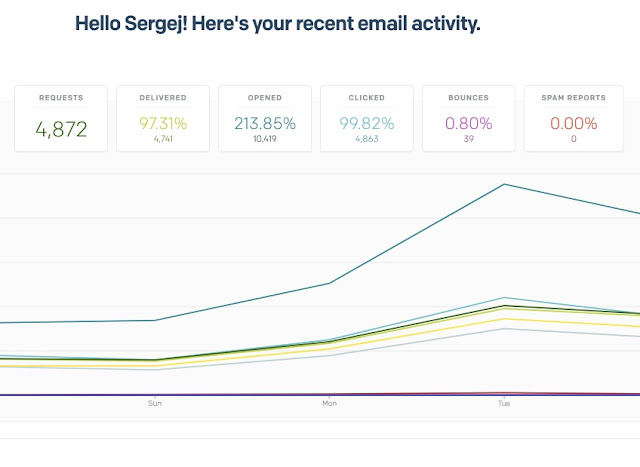Image resolution: width=640 pixels, height=467 pixels.
Task: Click the Tue label on chart axis
Action: (504, 403)
